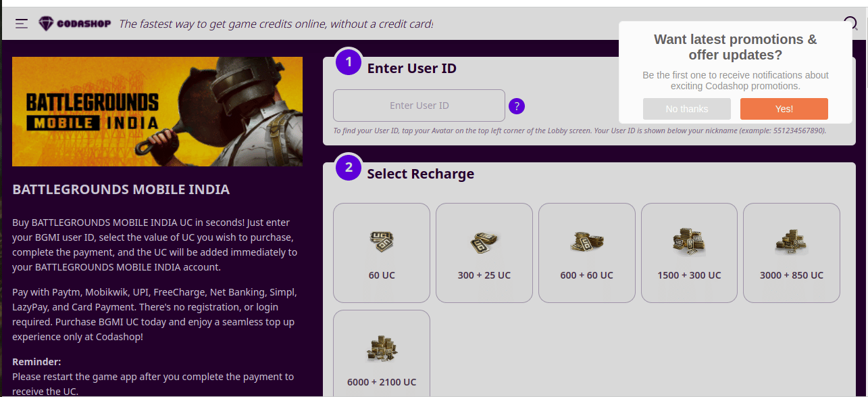This screenshot has width=868, height=397.
Task: Click the Codashop tagline text in header
Action: pos(276,24)
